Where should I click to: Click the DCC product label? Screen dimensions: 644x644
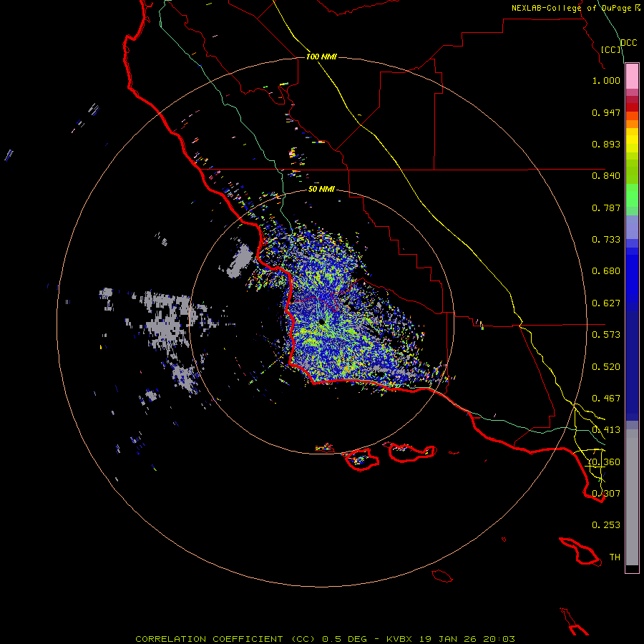(x=629, y=43)
